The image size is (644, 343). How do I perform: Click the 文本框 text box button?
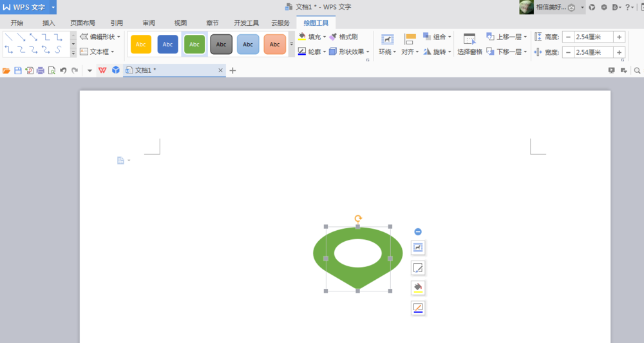coord(97,52)
